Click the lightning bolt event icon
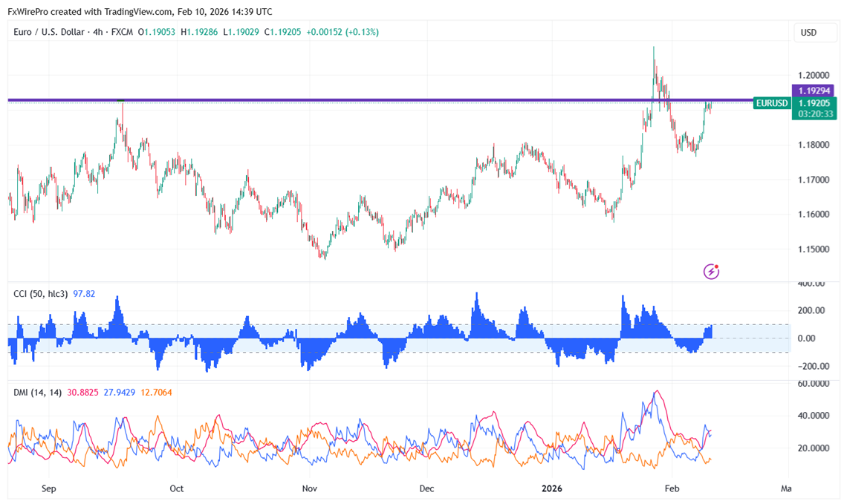 711,272
